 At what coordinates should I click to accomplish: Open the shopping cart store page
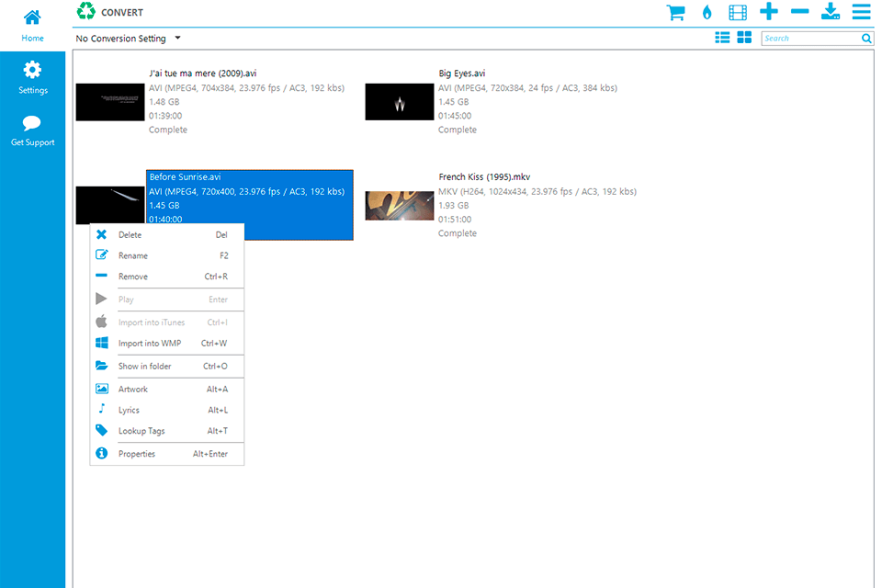676,13
